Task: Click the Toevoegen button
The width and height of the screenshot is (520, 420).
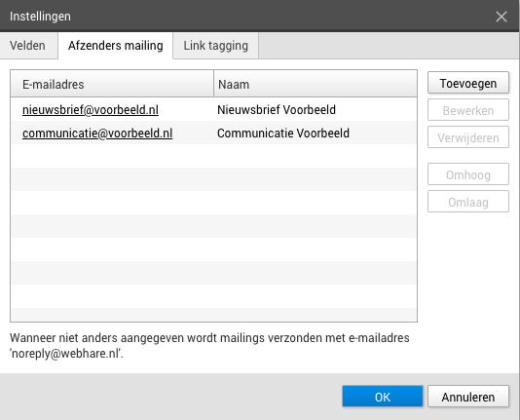Action: click(x=468, y=83)
